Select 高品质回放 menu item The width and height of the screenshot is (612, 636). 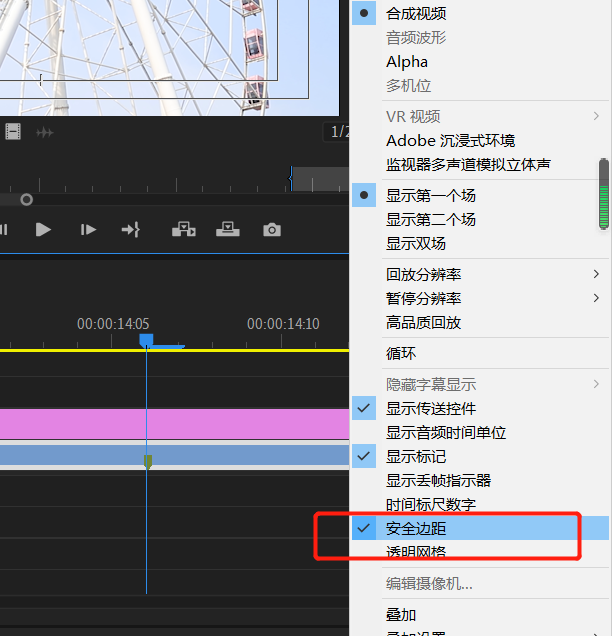coord(424,323)
